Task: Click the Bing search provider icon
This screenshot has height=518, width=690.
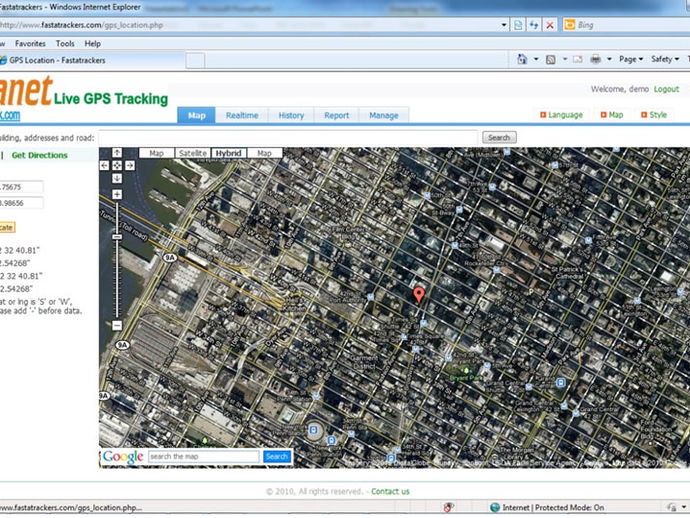Action: (x=569, y=25)
